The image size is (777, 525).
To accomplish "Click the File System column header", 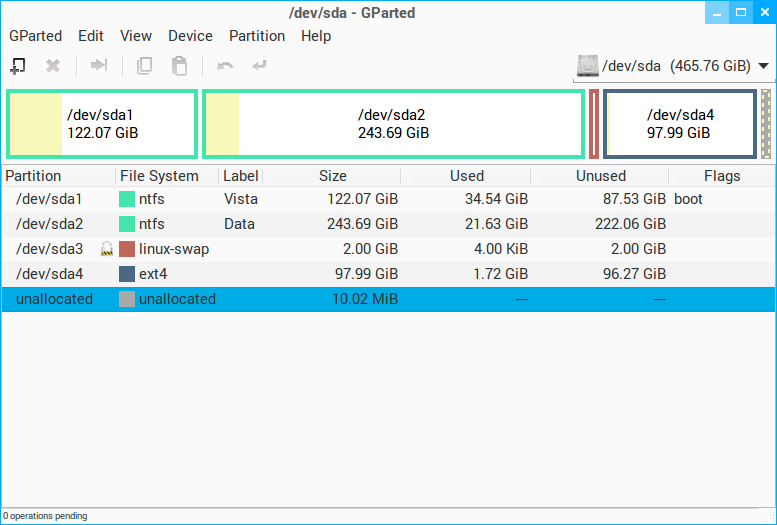I will pos(159,176).
